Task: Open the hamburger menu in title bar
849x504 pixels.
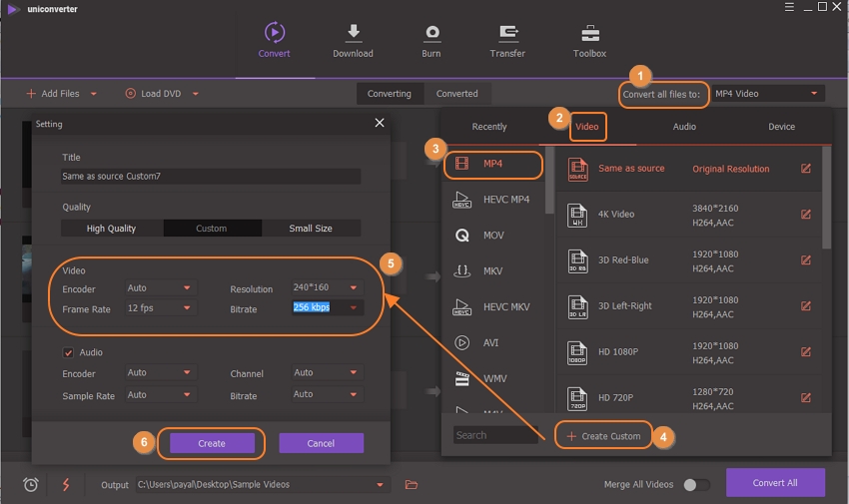Action: click(789, 7)
